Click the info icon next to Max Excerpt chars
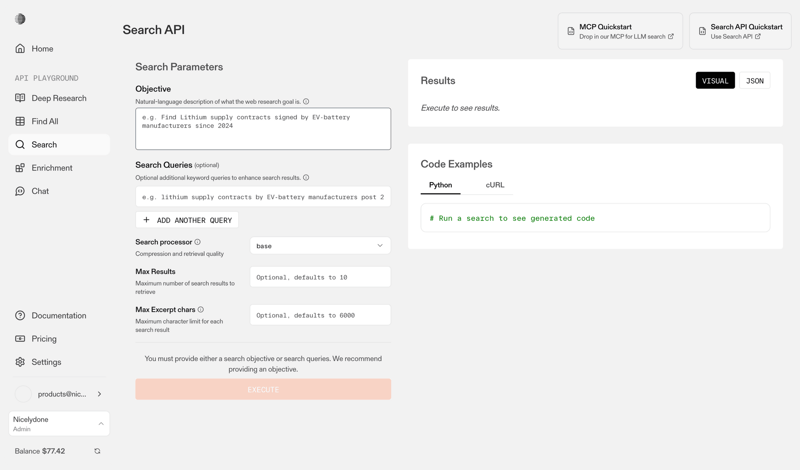Viewport: 800px width, 470px height. click(201, 309)
